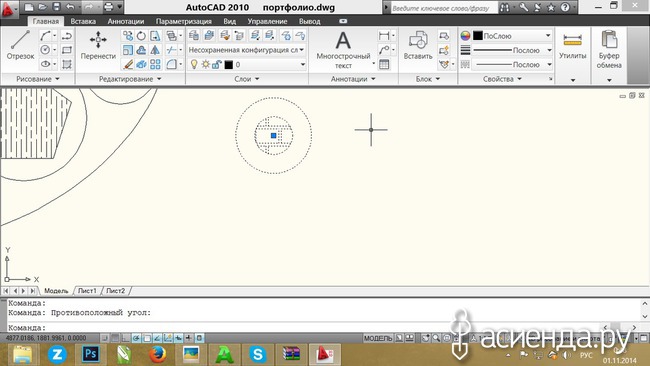Select the scale tool
The image size is (650, 366).
click(128, 50)
